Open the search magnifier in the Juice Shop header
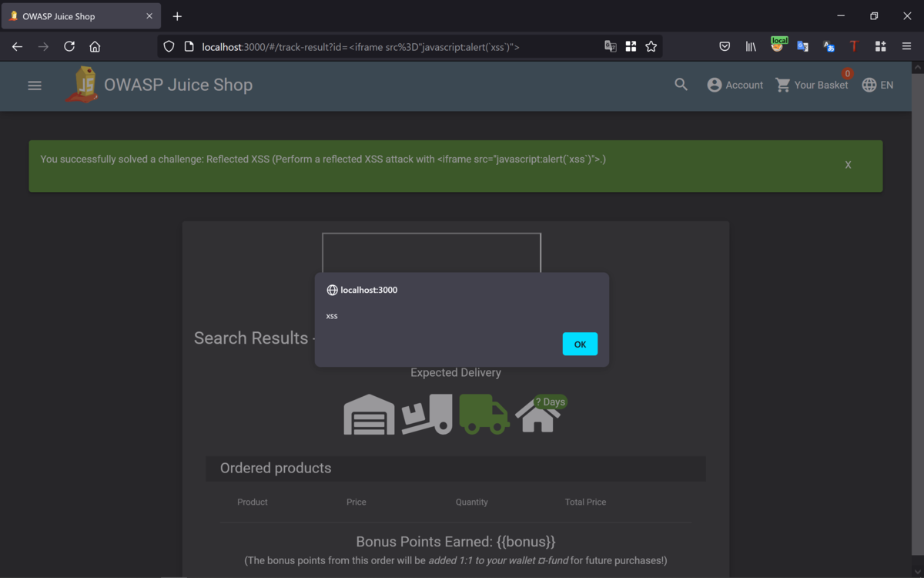Screen dimensions: 924x578 681,85
